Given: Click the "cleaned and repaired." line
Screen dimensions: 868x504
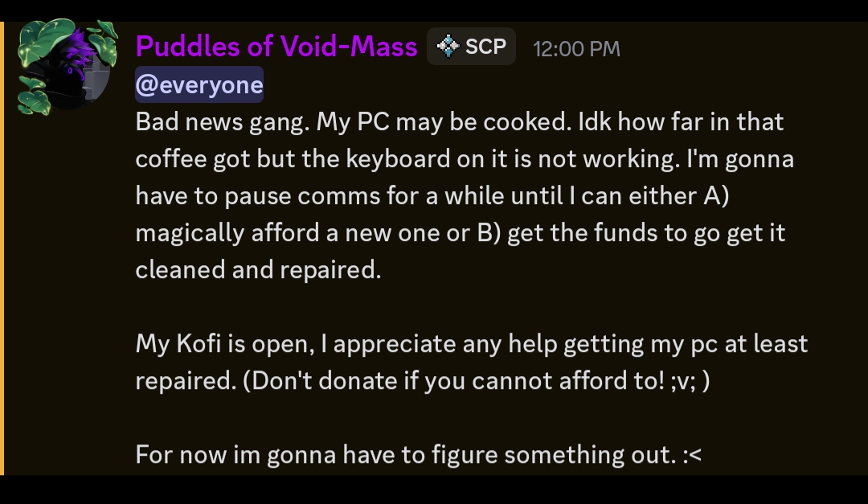Looking at the screenshot, I should click(258, 269).
